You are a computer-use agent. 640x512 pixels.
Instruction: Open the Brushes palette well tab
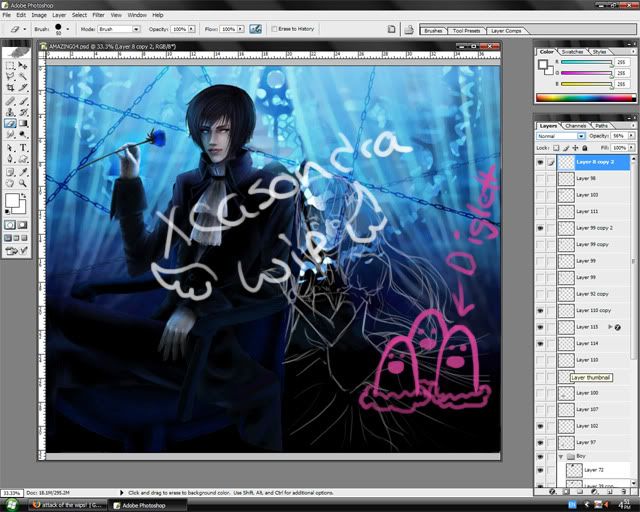[x=433, y=31]
